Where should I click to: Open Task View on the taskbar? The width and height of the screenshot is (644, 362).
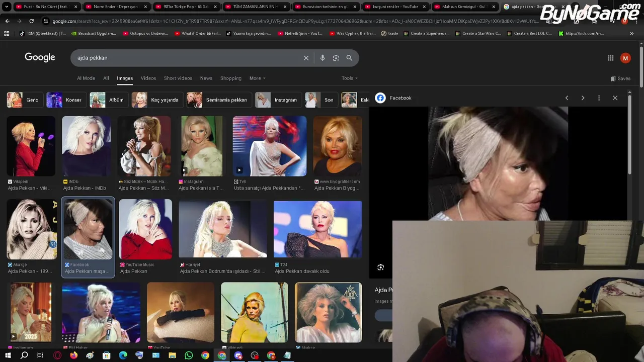click(x=40, y=355)
